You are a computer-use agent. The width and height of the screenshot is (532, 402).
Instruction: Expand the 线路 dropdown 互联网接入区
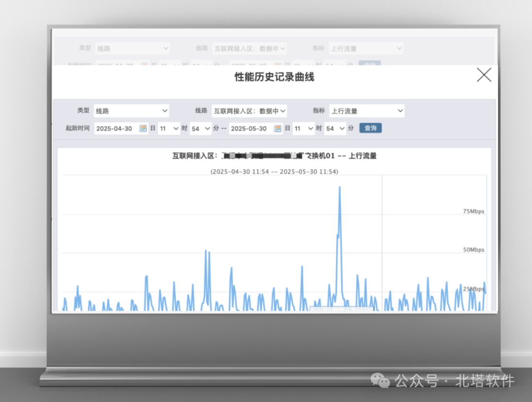(x=249, y=111)
